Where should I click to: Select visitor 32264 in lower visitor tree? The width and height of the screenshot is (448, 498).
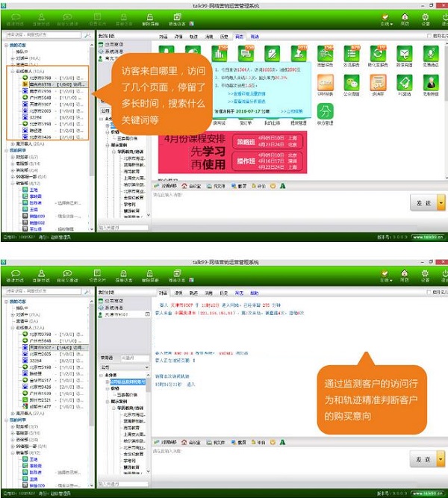53,361
